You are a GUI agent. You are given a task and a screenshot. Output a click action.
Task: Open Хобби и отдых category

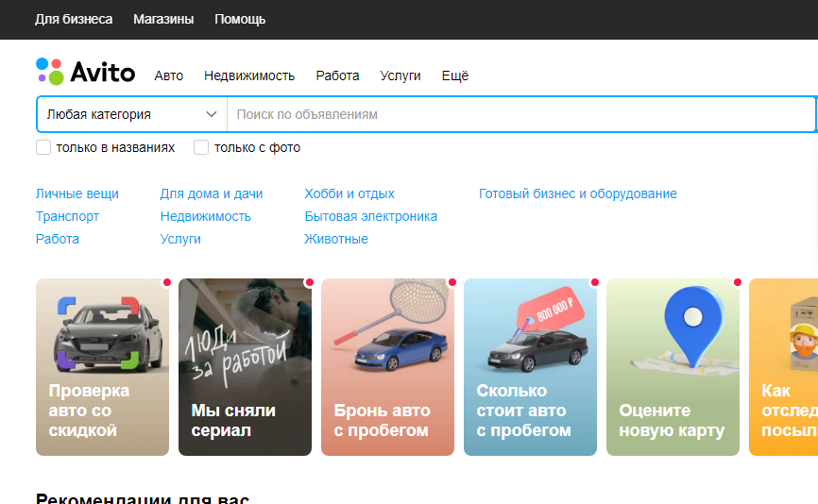[x=349, y=193]
